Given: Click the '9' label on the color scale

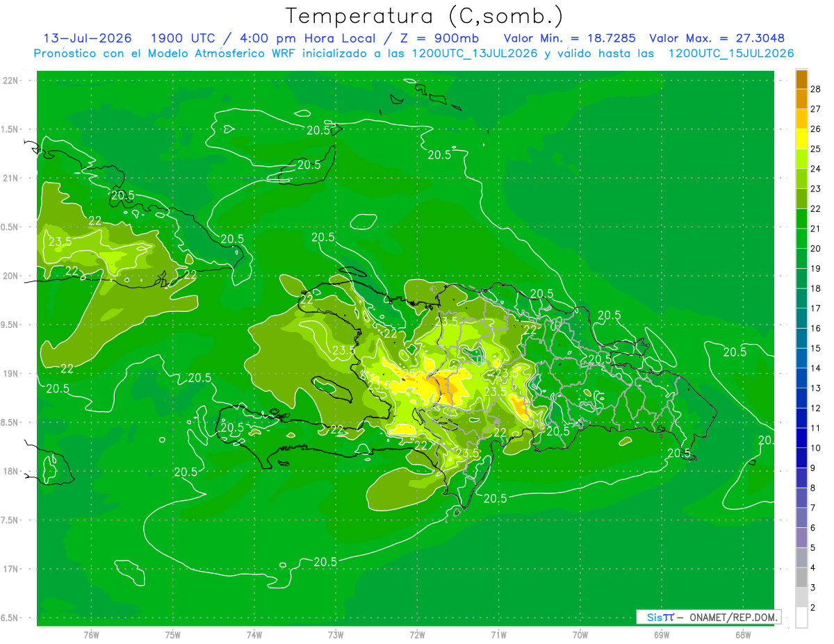Looking at the screenshot, I should pos(814,468).
